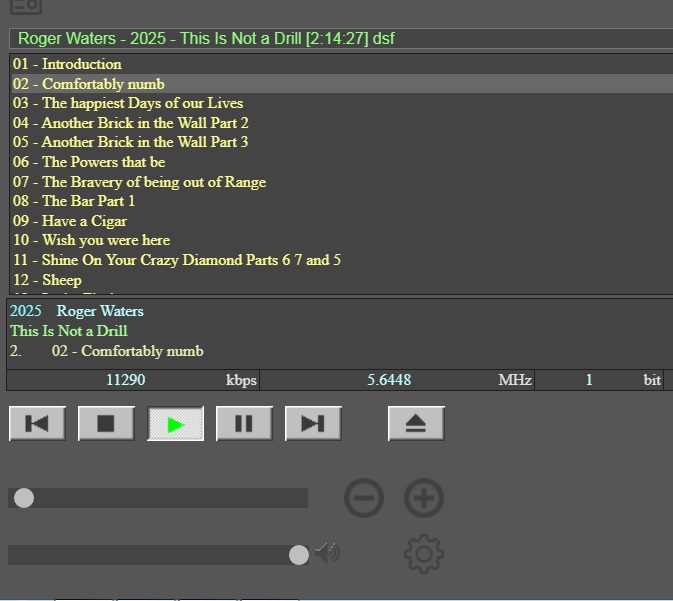Pick track 10 - Wish you were here
Viewport: 673px width, 601px height.
coord(91,240)
